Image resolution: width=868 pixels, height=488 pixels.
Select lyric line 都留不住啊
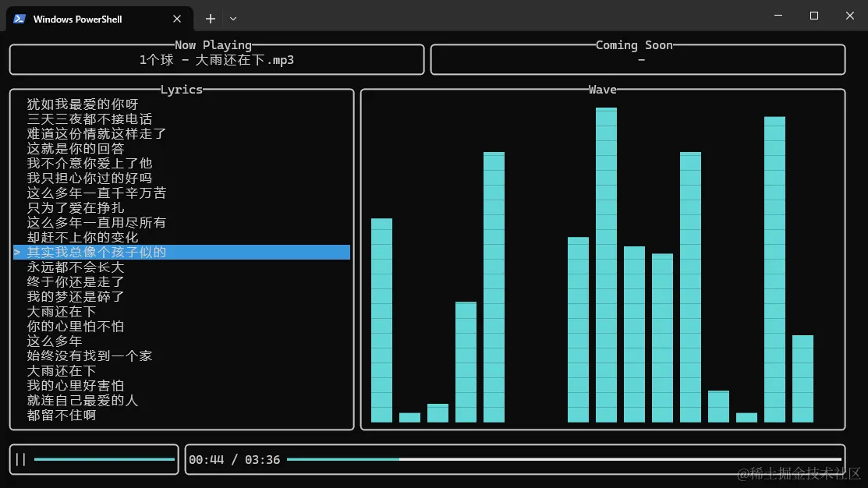pos(62,415)
